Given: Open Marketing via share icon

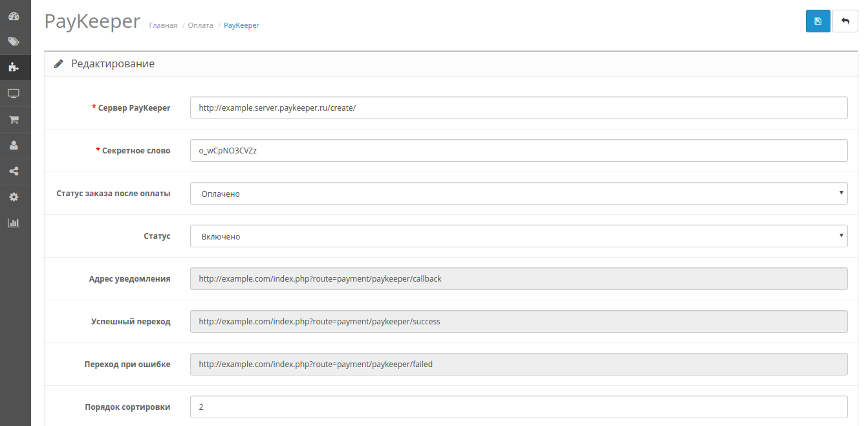Looking at the screenshot, I should point(14,171).
